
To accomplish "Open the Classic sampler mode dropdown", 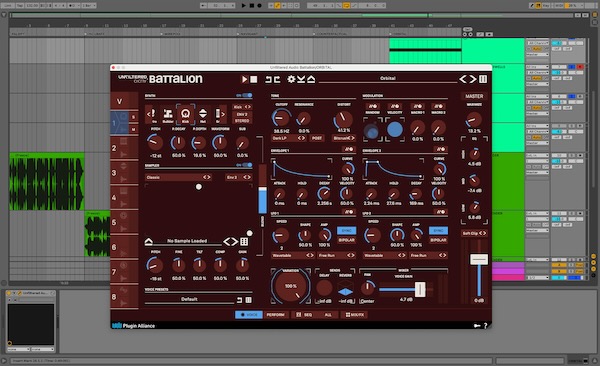I will (x=178, y=177).
